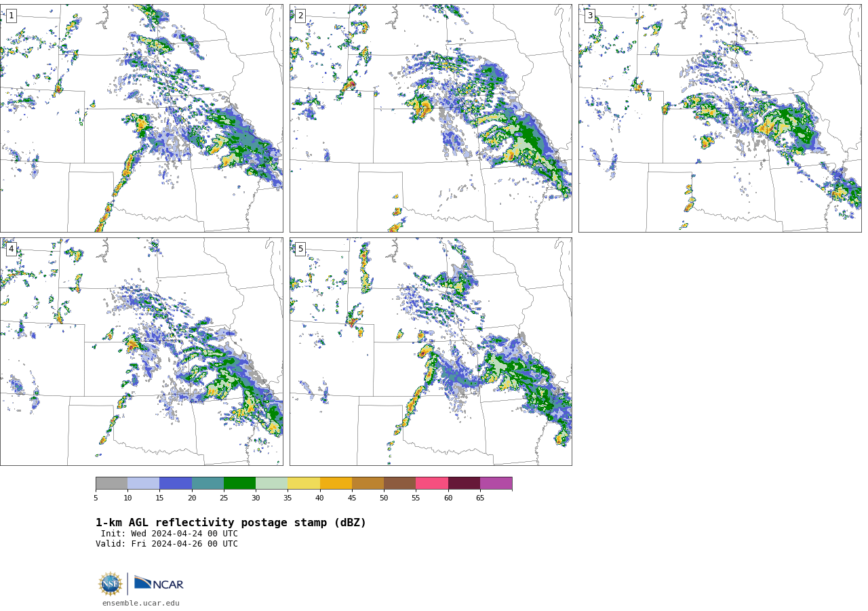868x611 pixels.
Task: Open ensemble member 1 reflectivity map
Action: point(142,118)
